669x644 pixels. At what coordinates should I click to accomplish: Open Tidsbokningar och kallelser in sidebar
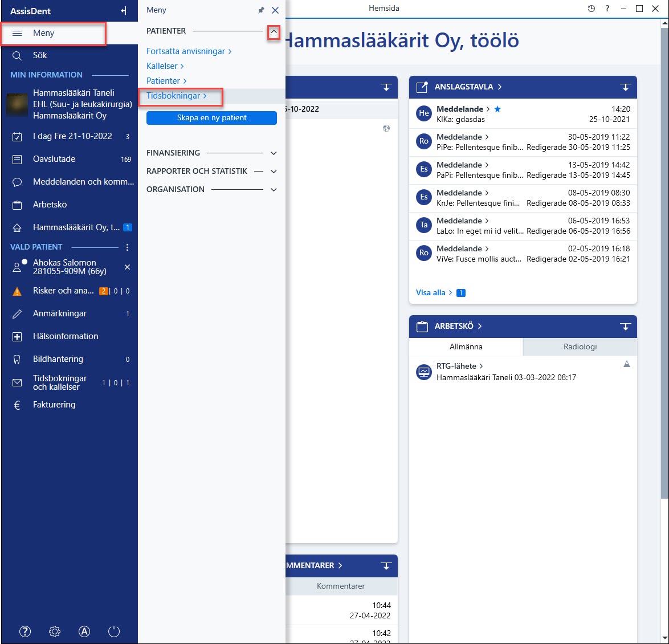[69, 383]
